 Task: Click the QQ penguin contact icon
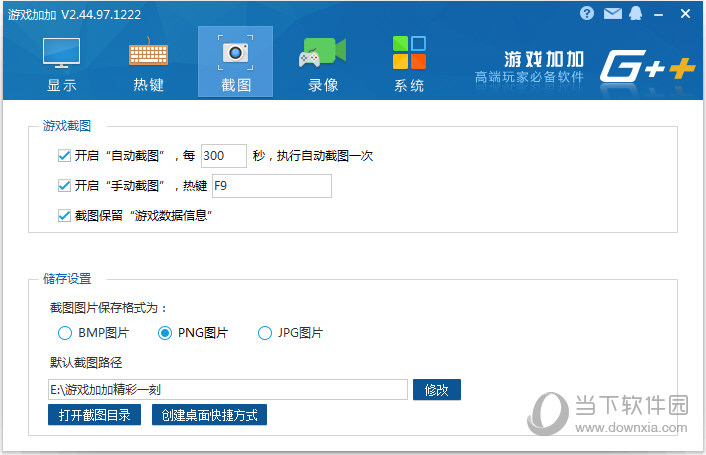click(x=636, y=14)
